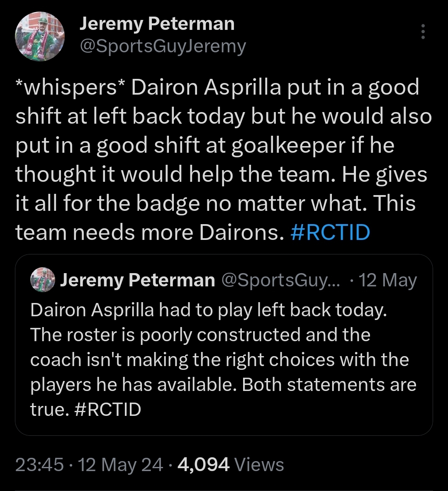448x491 pixels.
Task: Click the 23:45 timestamp
Action: pos(39,464)
